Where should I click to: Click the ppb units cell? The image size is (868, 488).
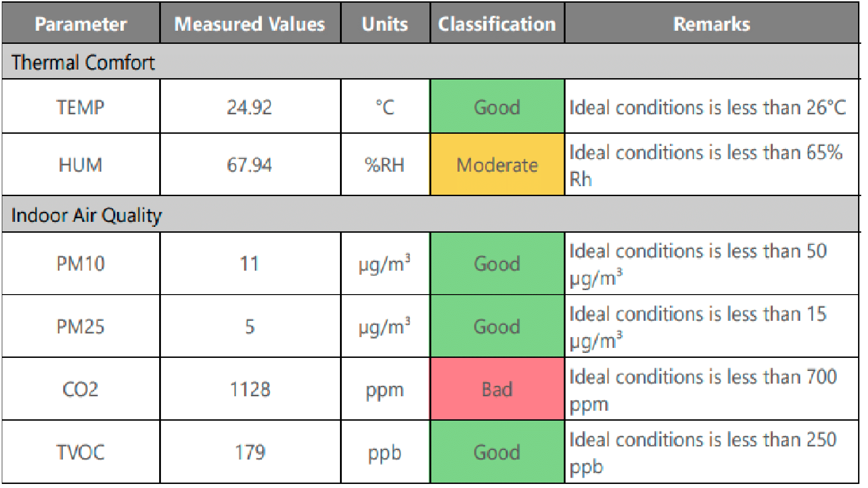point(385,452)
